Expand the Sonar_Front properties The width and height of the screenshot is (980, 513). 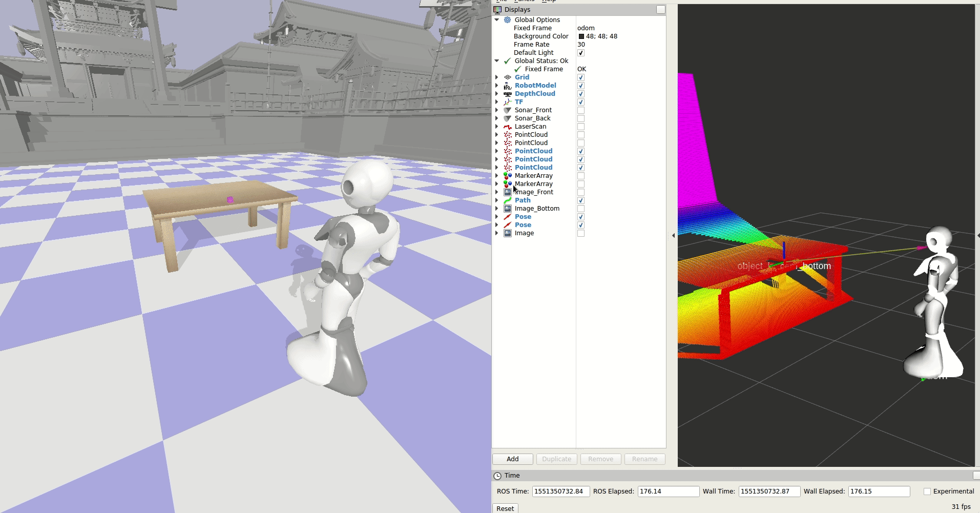tap(496, 110)
